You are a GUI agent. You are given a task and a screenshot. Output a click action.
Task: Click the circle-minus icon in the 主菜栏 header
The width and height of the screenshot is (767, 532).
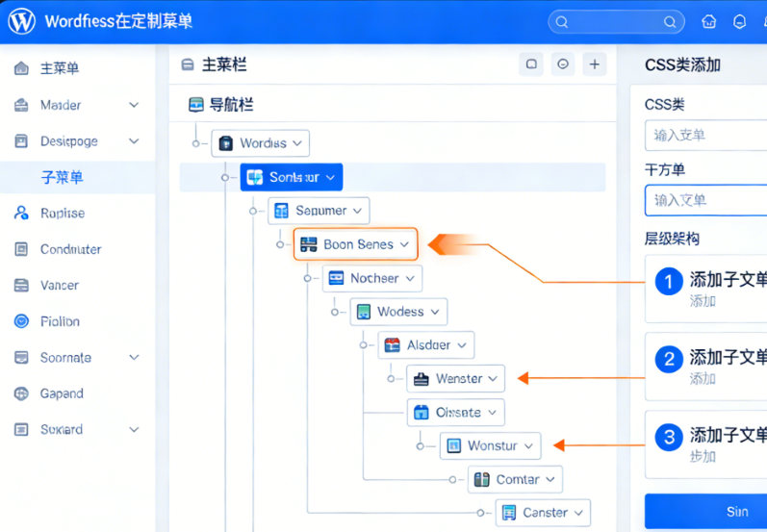[563, 64]
